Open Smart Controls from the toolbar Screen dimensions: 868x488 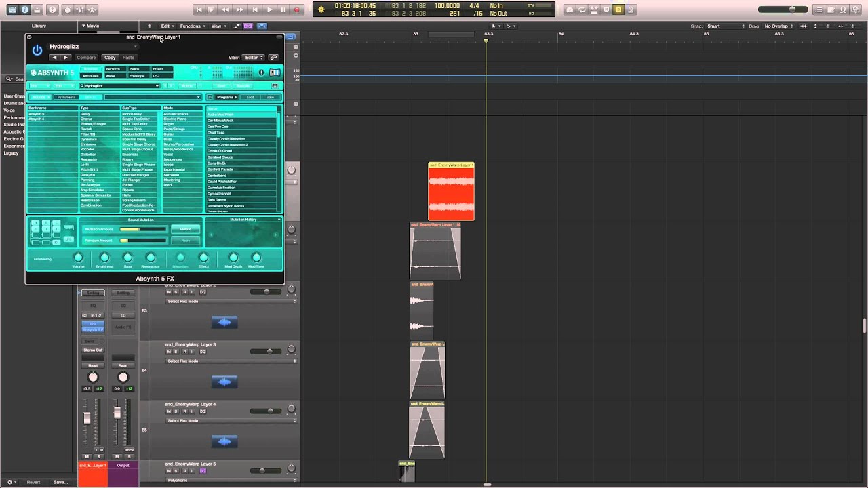[68, 9]
